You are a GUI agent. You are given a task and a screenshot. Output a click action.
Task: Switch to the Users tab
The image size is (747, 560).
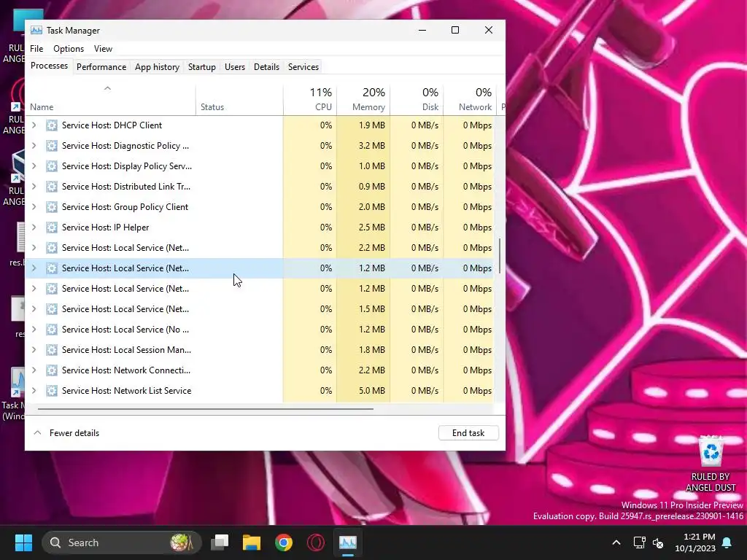click(235, 66)
